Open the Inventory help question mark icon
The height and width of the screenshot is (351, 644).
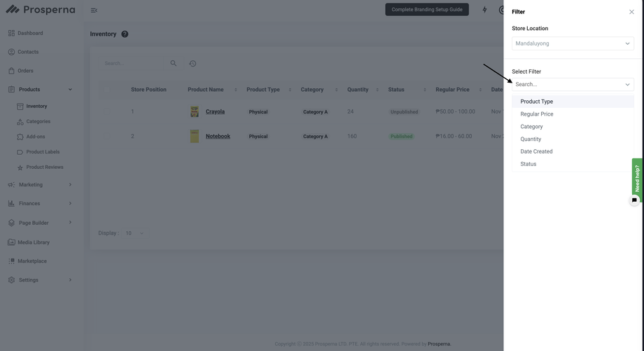(125, 34)
